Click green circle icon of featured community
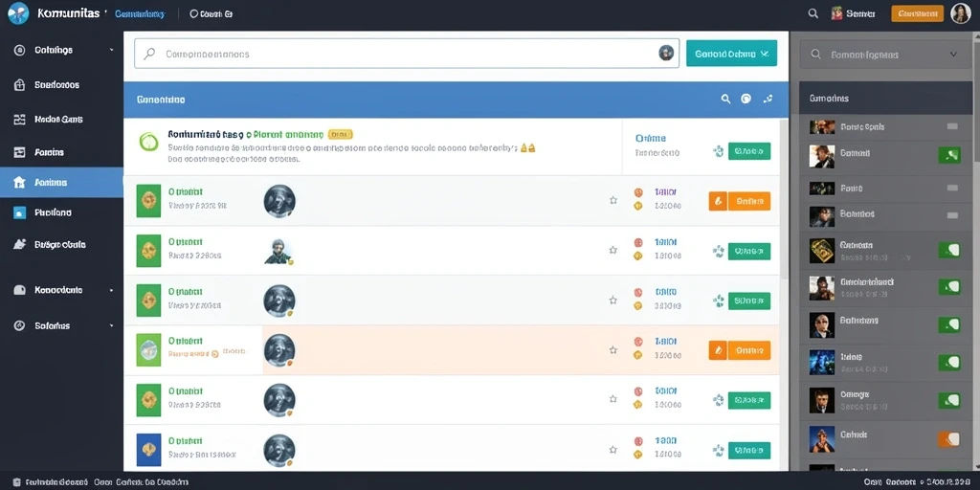Image resolution: width=980 pixels, height=490 pixels. [x=148, y=142]
